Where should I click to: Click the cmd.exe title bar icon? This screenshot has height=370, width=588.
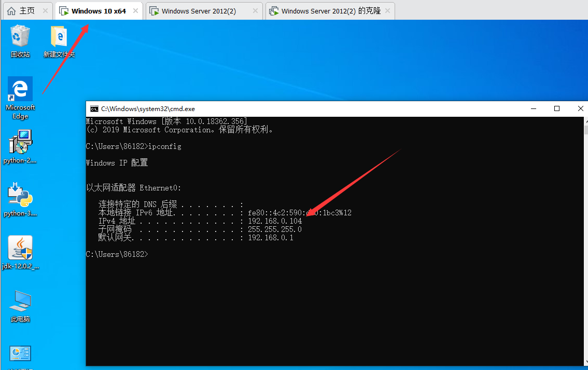pos(94,109)
